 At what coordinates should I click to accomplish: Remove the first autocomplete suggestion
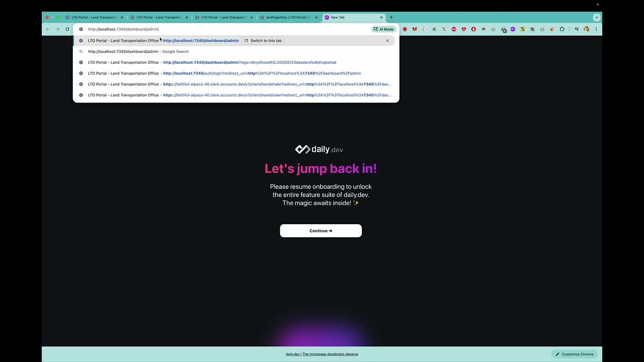coord(387,40)
